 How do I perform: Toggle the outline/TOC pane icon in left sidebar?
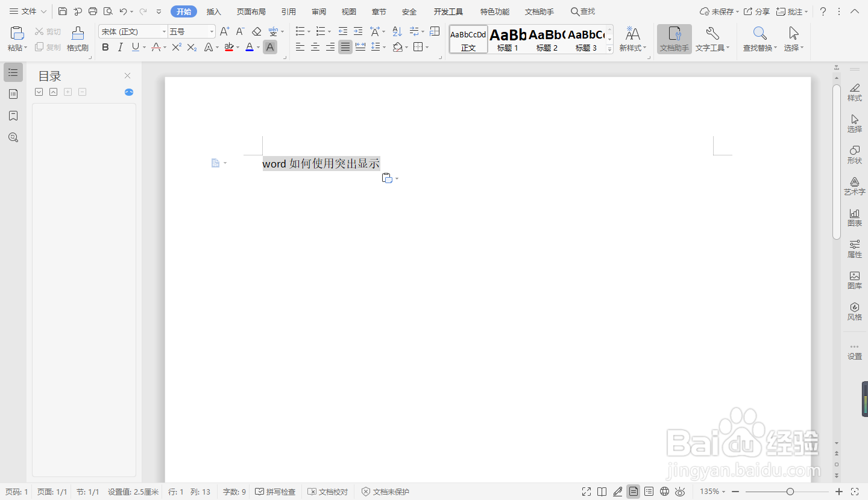(13, 72)
